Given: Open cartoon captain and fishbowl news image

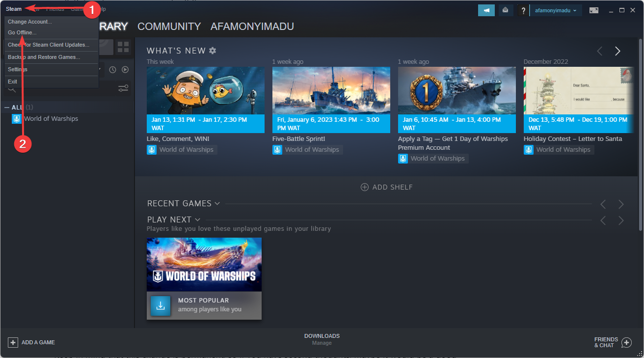Looking at the screenshot, I should (x=206, y=91).
